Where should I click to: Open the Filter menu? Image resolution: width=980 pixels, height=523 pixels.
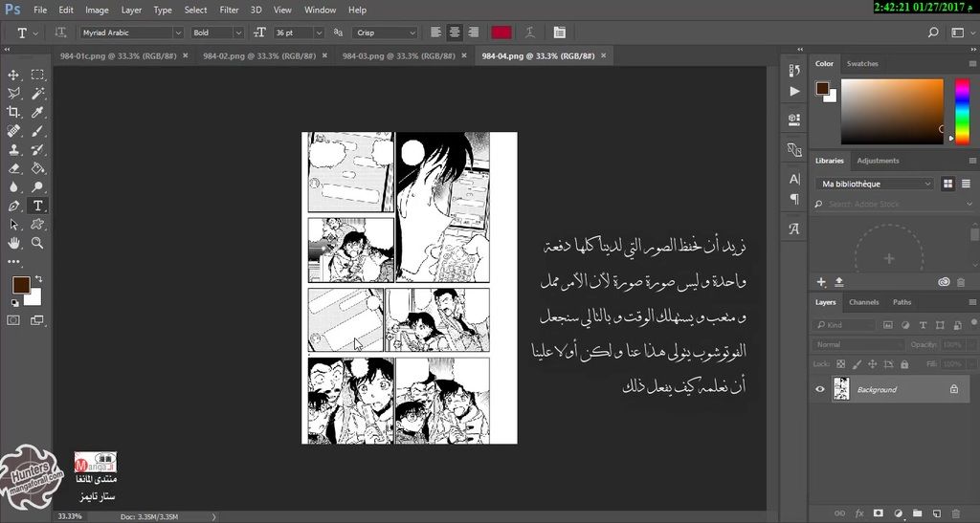point(229,10)
